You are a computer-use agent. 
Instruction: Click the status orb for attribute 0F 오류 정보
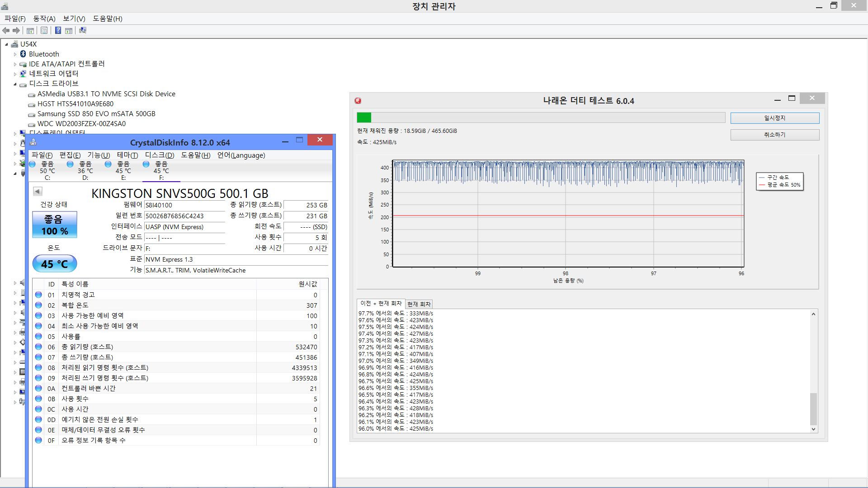click(x=38, y=440)
